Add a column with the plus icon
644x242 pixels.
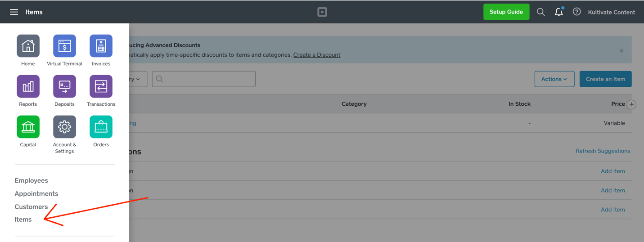pyautogui.click(x=631, y=104)
